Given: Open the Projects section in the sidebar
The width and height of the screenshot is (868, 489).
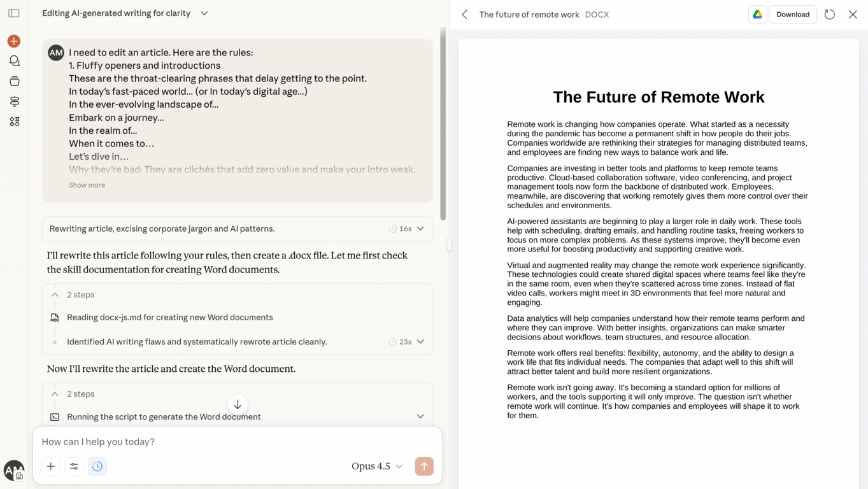Looking at the screenshot, I should [x=13, y=81].
